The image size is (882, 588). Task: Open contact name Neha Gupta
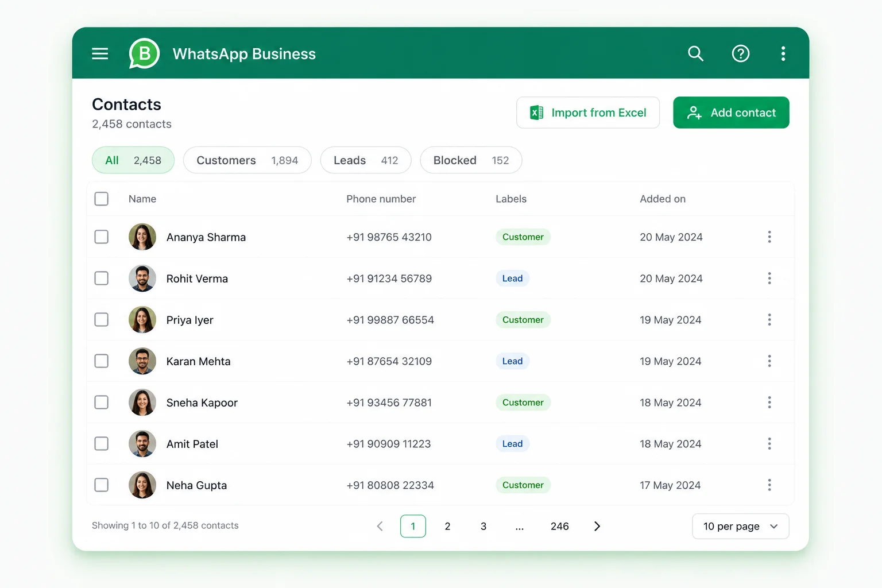pyautogui.click(x=196, y=485)
